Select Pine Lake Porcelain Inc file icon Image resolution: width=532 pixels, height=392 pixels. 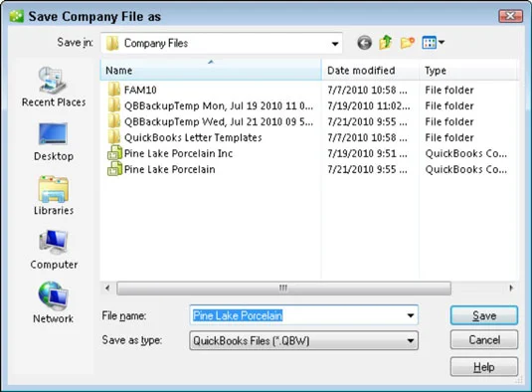tap(114, 153)
